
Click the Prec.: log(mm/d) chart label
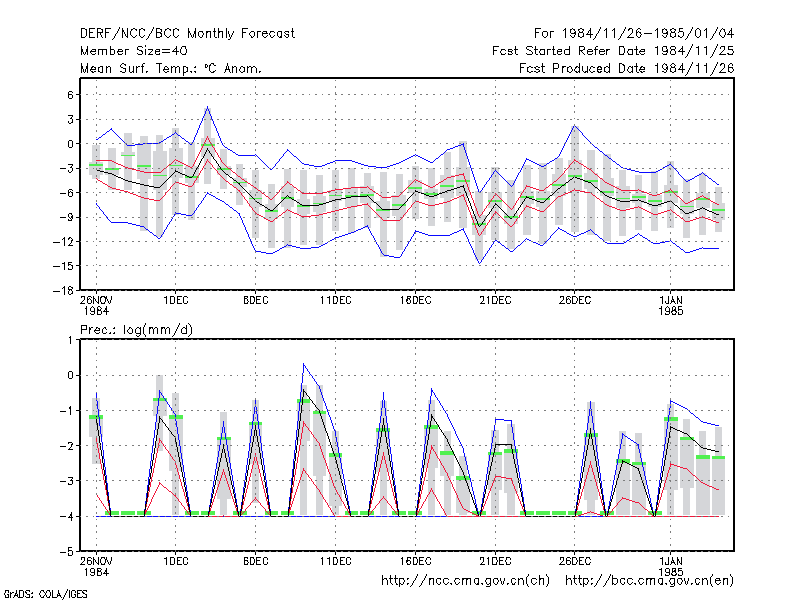[x=136, y=330]
